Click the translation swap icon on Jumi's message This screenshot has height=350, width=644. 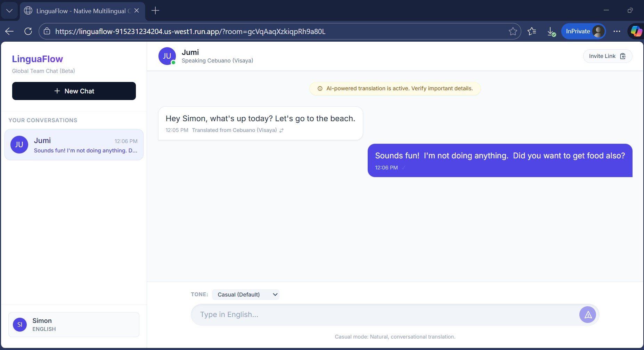pyautogui.click(x=282, y=130)
